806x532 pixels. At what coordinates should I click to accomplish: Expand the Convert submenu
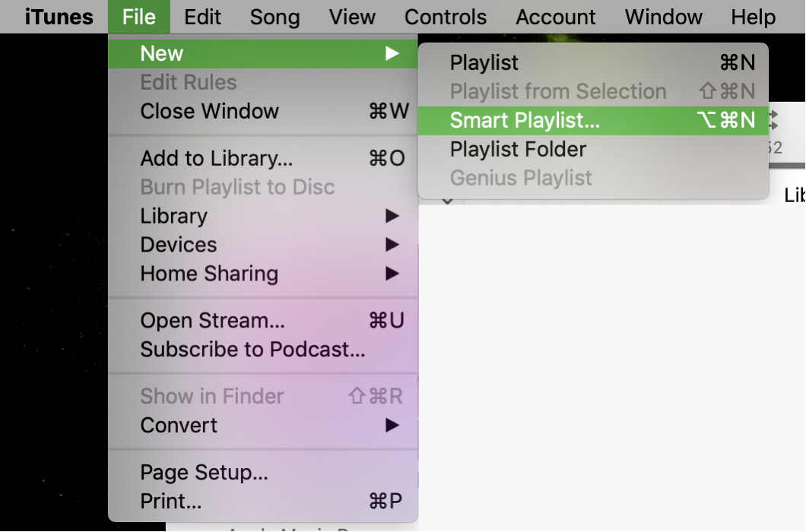coord(262,425)
